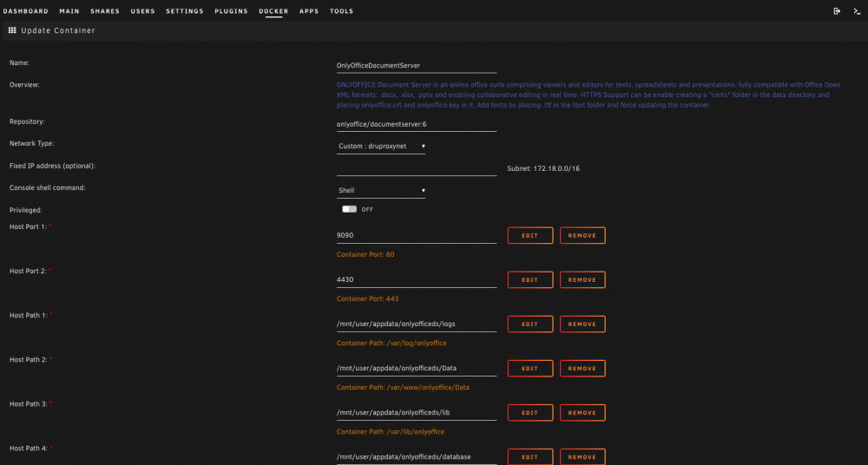This screenshot has width=868, height=465.
Task: Click 'Container Path: /var/www/onlyoffice/Data' text
Action: click(403, 388)
